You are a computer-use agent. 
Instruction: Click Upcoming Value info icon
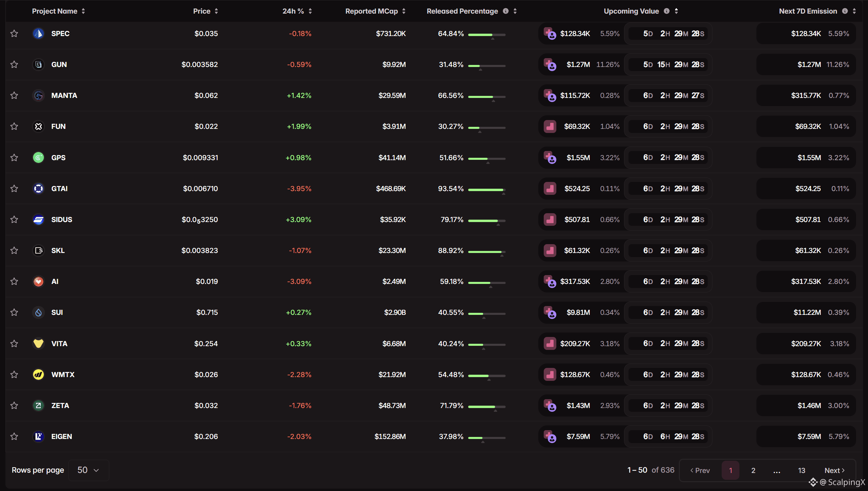pos(667,11)
